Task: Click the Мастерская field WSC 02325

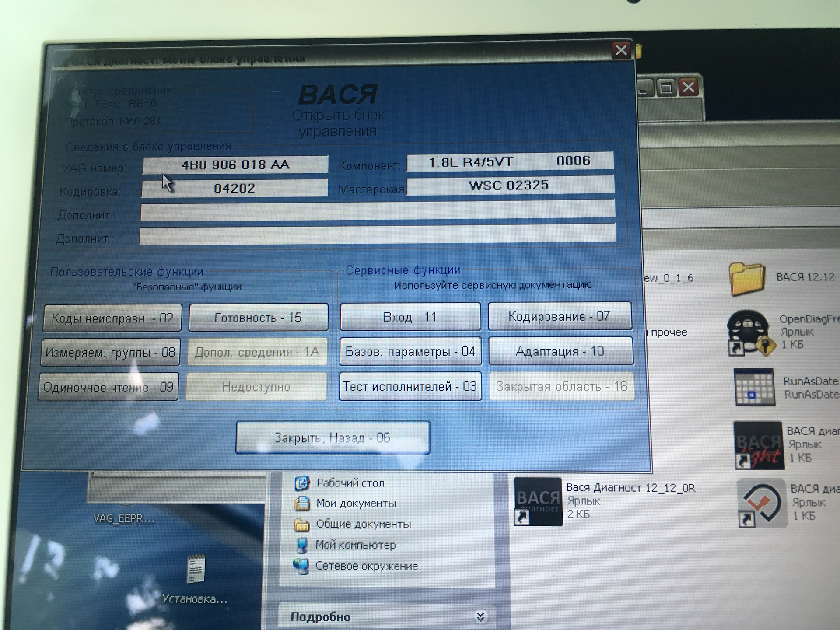Action: (510, 185)
